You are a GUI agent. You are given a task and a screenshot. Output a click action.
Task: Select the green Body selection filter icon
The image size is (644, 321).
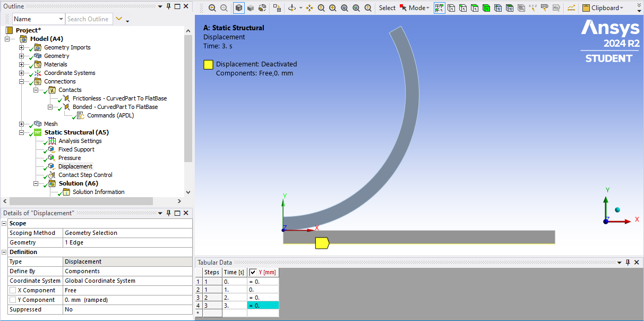pos(486,8)
